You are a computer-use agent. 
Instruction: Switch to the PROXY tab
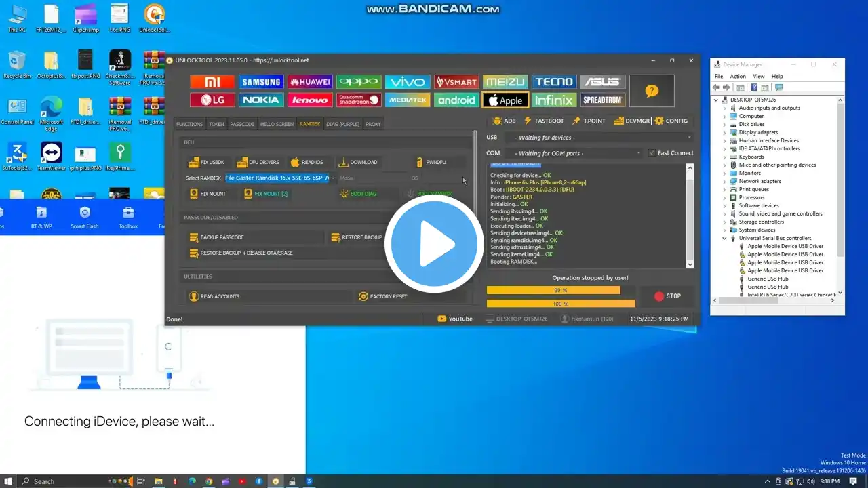click(x=373, y=124)
